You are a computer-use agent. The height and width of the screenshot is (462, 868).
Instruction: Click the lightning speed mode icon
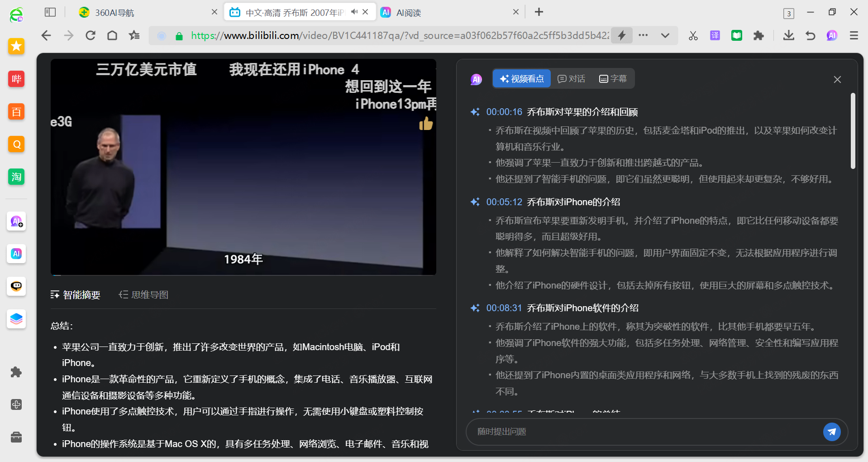click(622, 35)
